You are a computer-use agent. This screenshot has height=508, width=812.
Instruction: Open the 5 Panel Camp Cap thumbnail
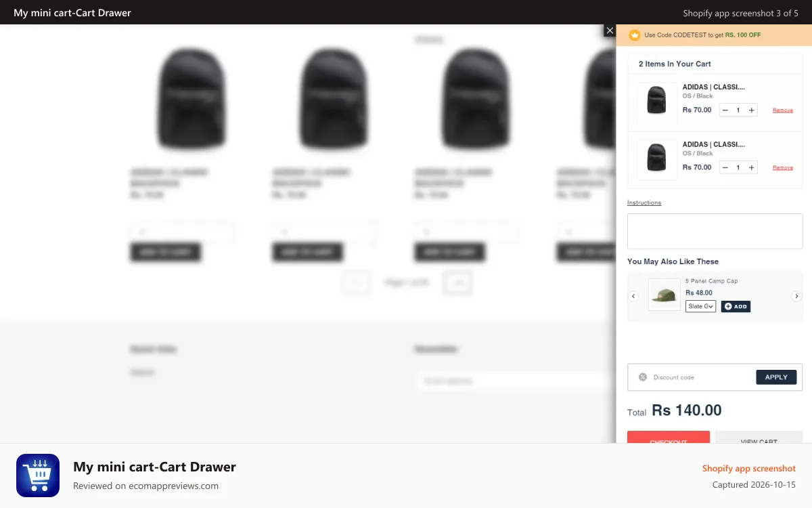[x=664, y=295]
